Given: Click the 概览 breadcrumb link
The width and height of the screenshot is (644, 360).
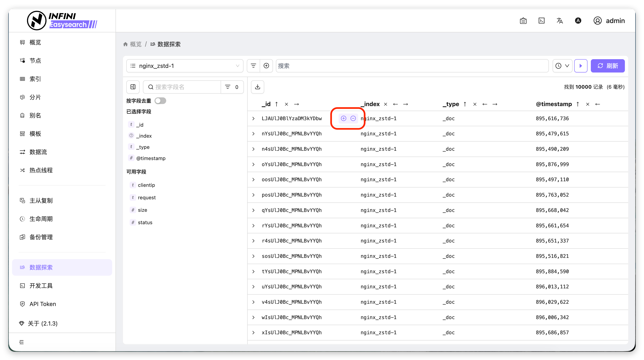Looking at the screenshot, I should tap(135, 44).
